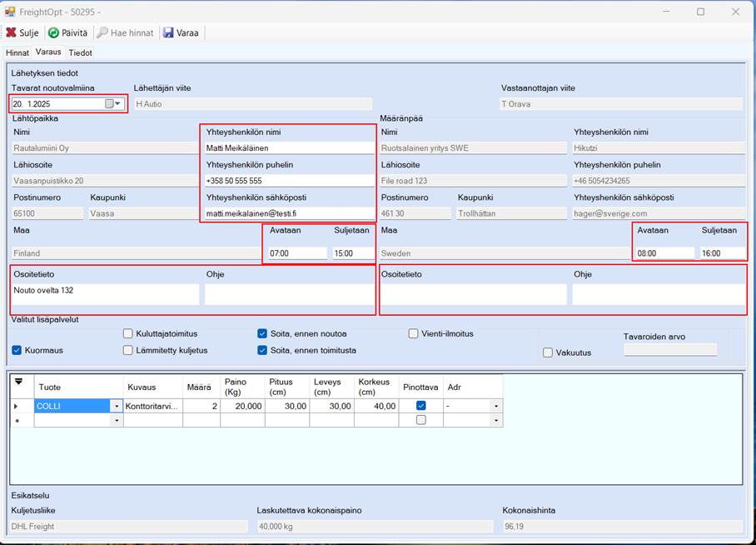Open the Adr dropdown in the empty row
The height and width of the screenshot is (545, 756).
[x=496, y=421]
